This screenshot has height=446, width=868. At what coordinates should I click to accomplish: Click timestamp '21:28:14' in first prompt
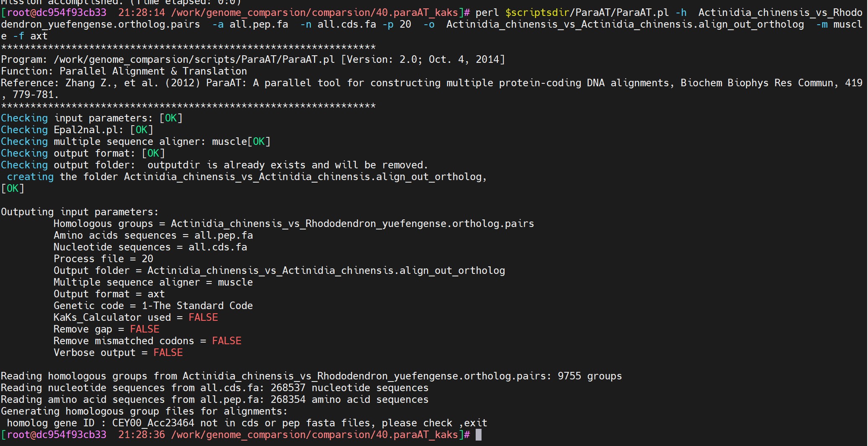[x=142, y=13]
